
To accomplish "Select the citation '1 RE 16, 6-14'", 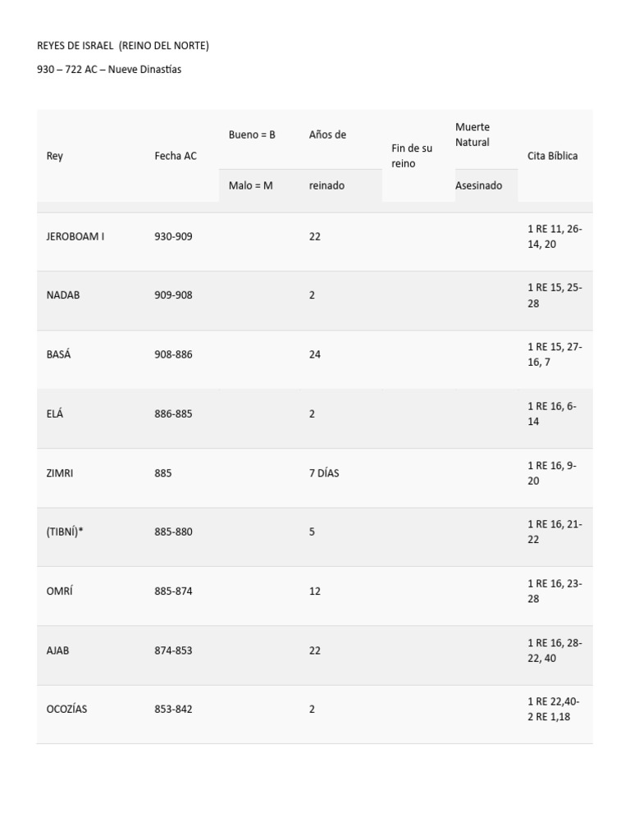I will tap(552, 413).
